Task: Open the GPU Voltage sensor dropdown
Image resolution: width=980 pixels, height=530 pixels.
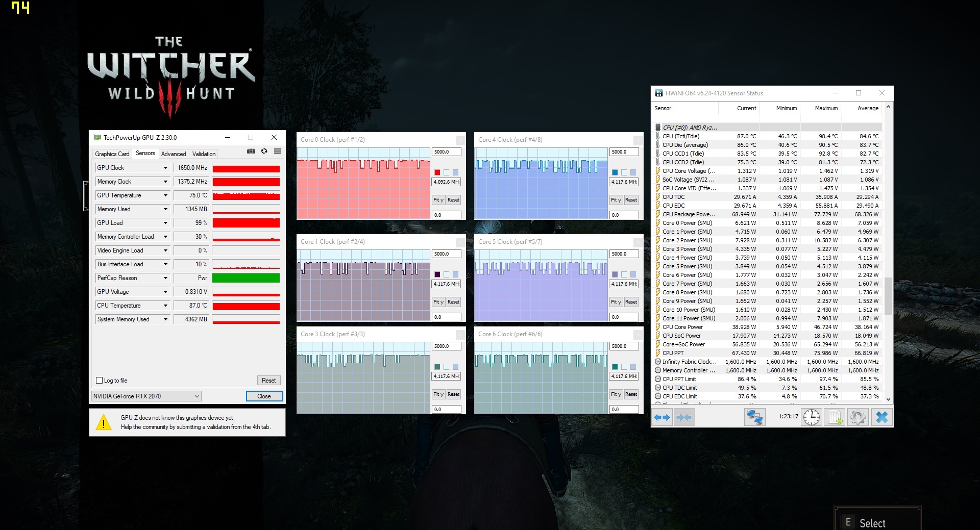Action: click(165, 292)
